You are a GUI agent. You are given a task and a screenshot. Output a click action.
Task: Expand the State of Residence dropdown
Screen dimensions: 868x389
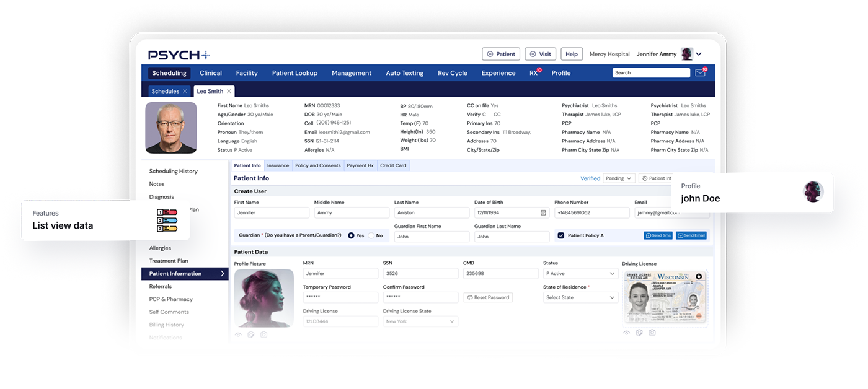580,297
